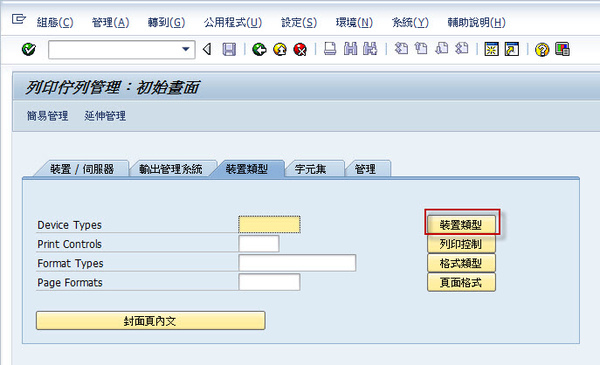Screen dimensions: 600x365
Task: Click the Find binoculars icon
Action: coord(351,49)
